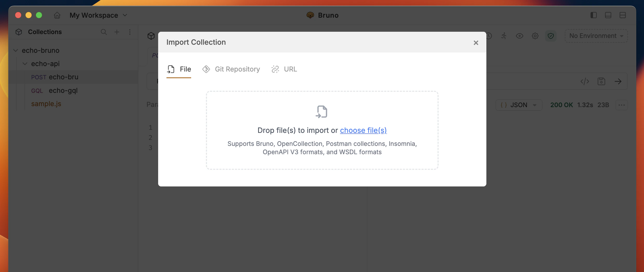Toggle the bottom response pane layout

pos(608,15)
